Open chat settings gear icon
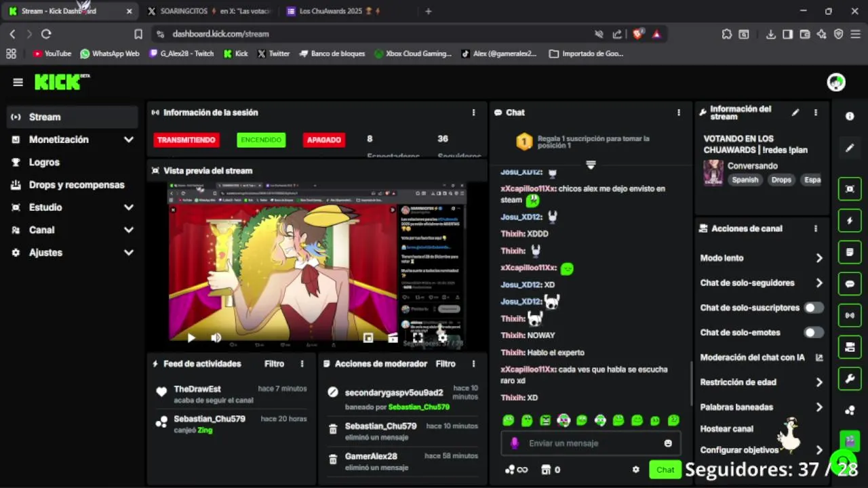The image size is (868, 488). coord(635,470)
